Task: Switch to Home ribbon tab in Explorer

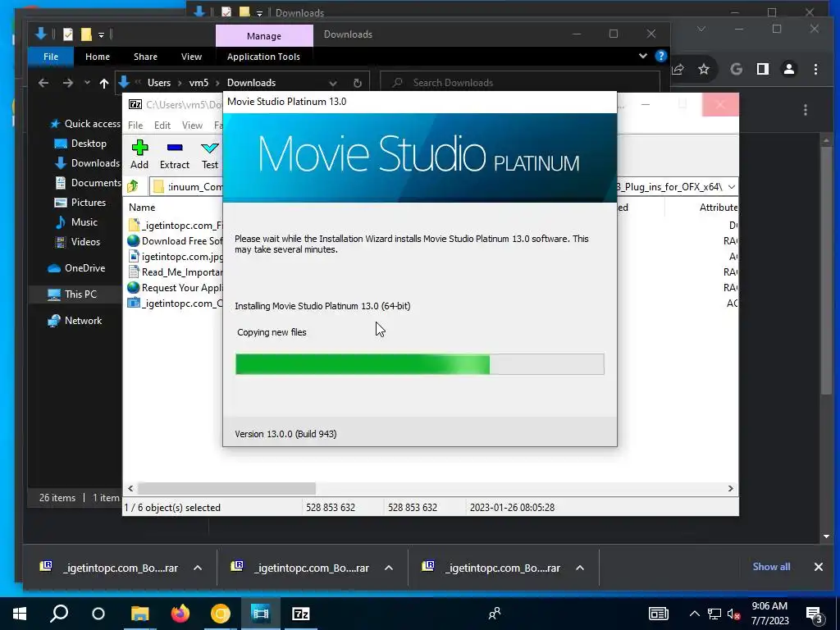Action: (x=98, y=57)
